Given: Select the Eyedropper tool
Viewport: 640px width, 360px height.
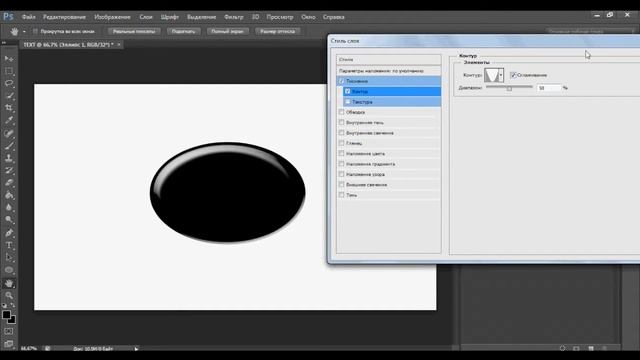Looking at the screenshot, I should (9, 120).
